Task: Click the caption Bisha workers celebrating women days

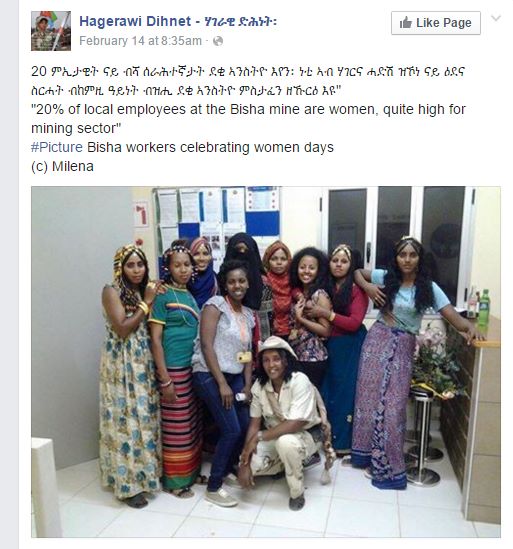Action: [x=210, y=147]
